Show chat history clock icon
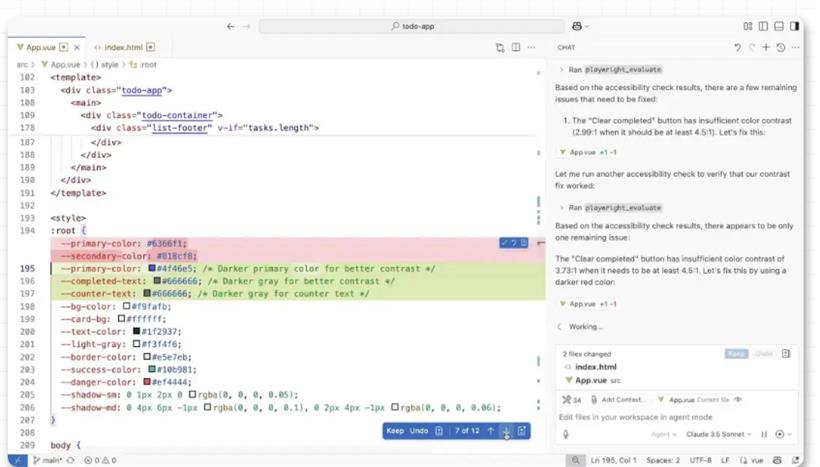The width and height of the screenshot is (820, 467). click(x=781, y=48)
